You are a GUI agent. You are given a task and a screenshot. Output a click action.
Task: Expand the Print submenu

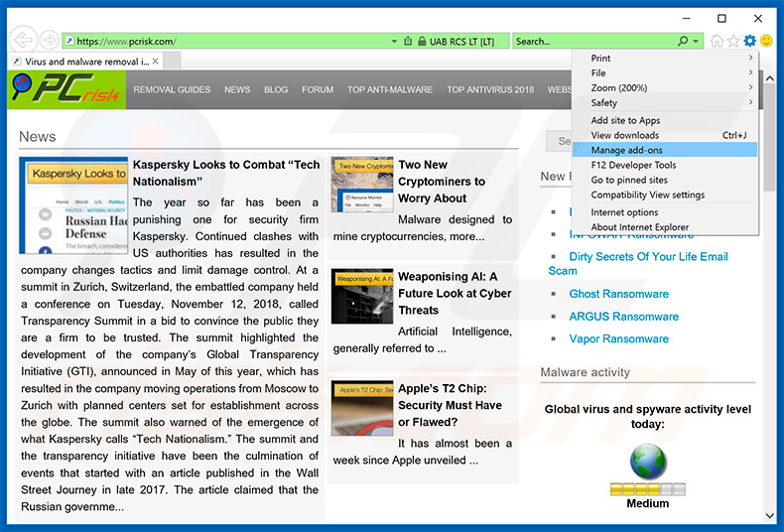pos(665,58)
